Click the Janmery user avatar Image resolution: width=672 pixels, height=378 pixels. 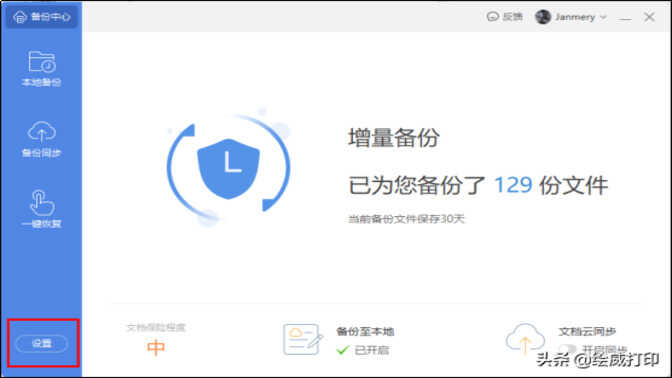click(x=543, y=17)
